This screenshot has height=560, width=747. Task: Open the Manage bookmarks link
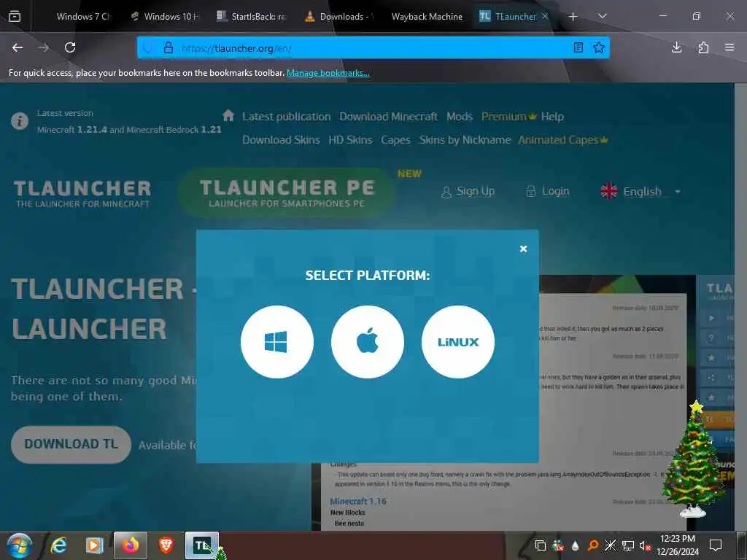[x=328, y=73]
